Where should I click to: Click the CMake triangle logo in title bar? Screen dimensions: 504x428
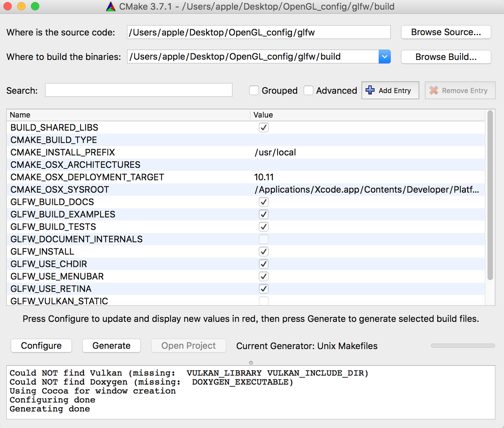pyautogui.click(x=111, y=7)
